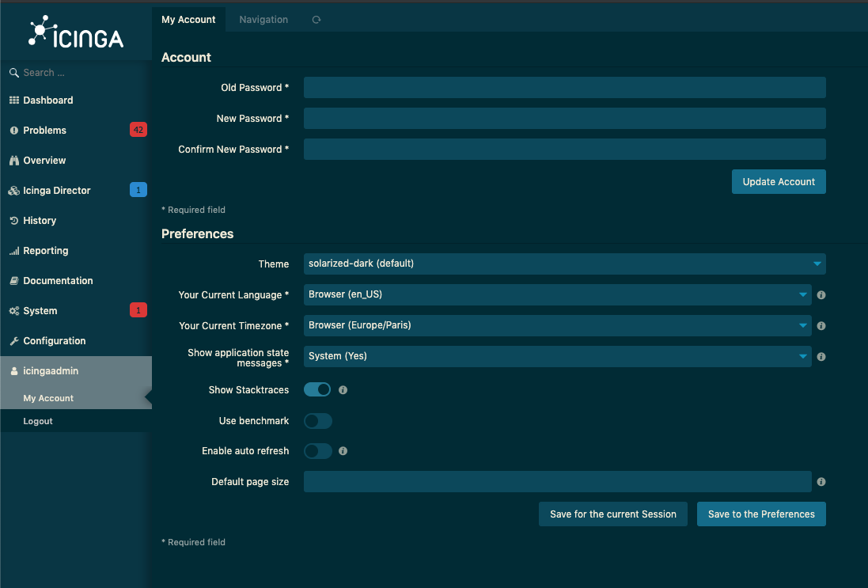Click the blue Icinga Director badge
The height and width of the screenshot is (588, 868).
138,190
